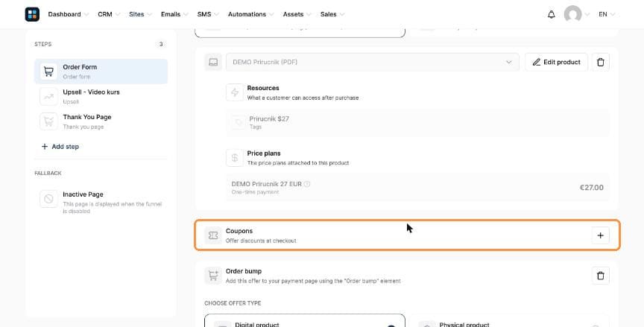Click the info icon beside DEMO Prirucnik 27 EUR
The width and height of the screenshot is (644, 327).
click(x=307, y=184)
